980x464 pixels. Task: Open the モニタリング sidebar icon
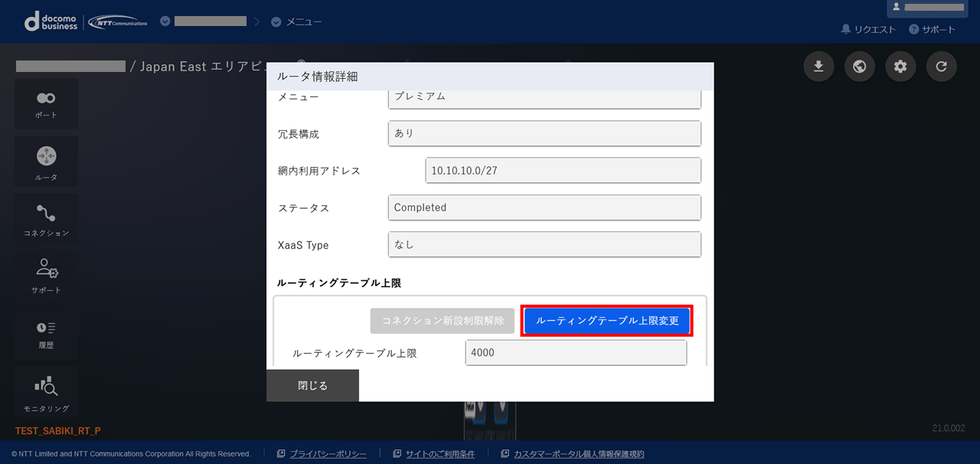[46, 393]
